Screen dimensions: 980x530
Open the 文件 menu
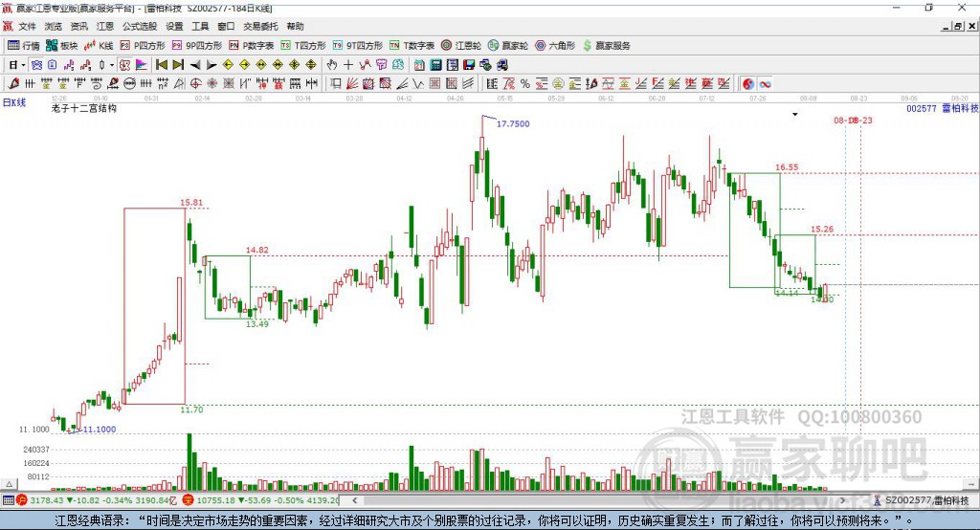coord(28,26)
